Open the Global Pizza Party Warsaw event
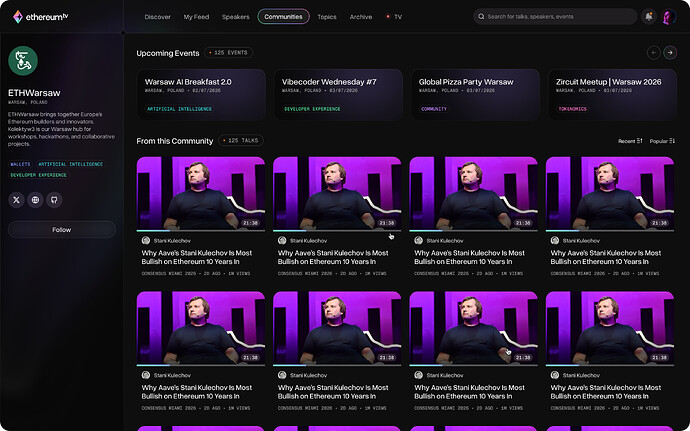The width and height of the screenshot is (690, 431). click(x=475, y=94)
